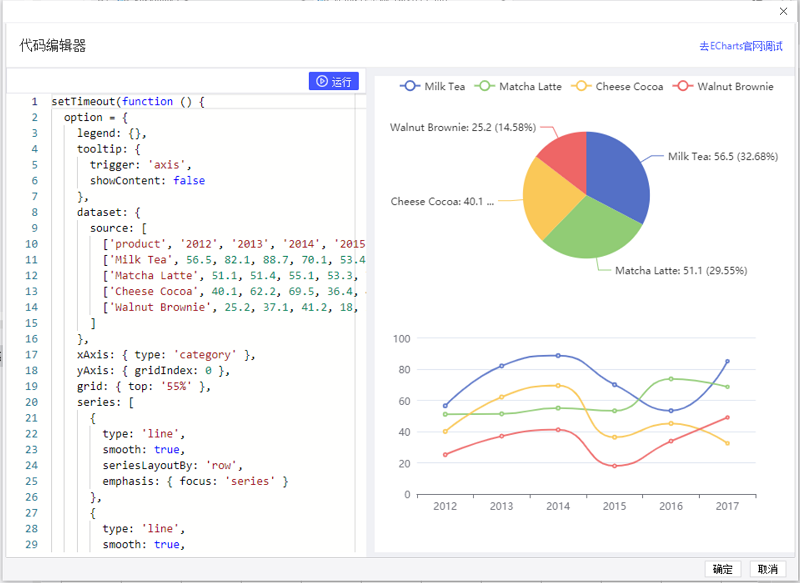Image resolution: width=800 pixels, height=583 pixels.
Task: Click the Walnut Brownie line point at 2017
Action: [x=727, y=417]
